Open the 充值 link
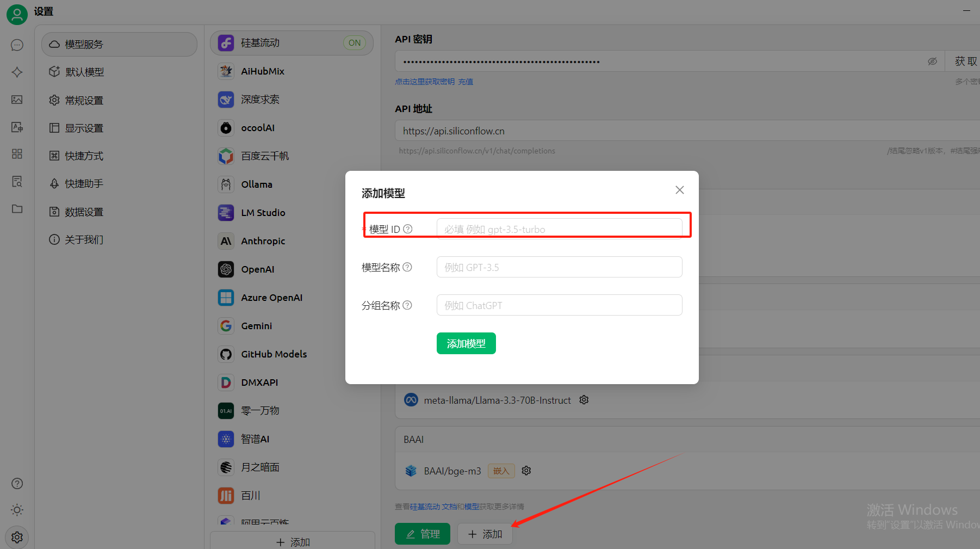 pos(466,82)
